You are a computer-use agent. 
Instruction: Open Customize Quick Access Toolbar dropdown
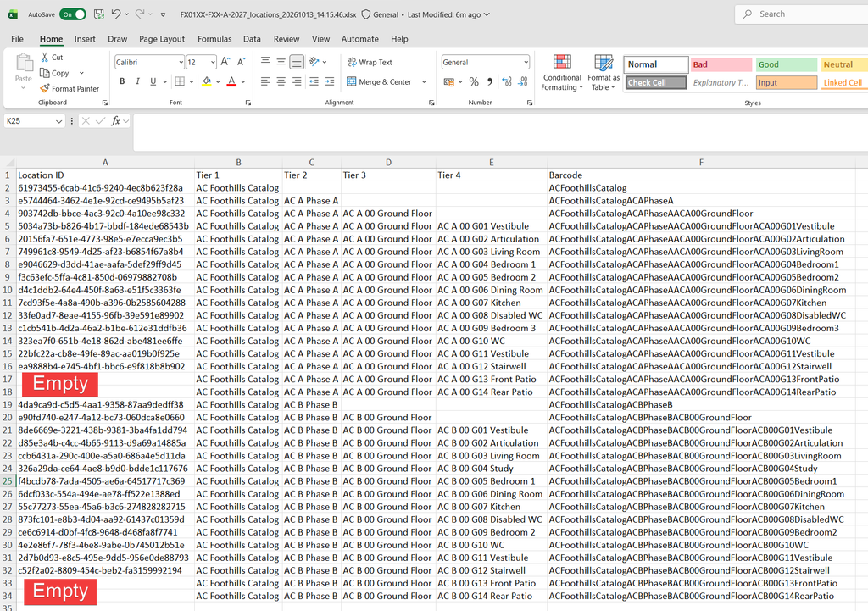click(x=163, y=15)
